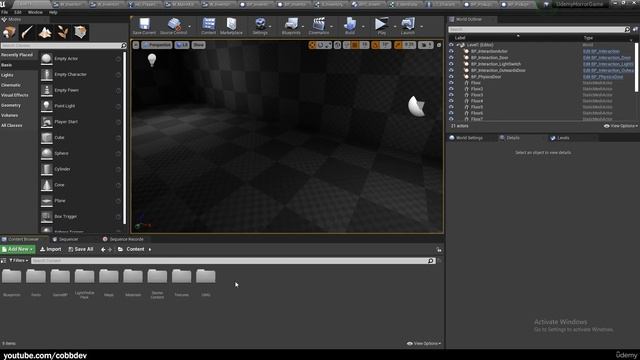Click the Import button

(51, 249)
